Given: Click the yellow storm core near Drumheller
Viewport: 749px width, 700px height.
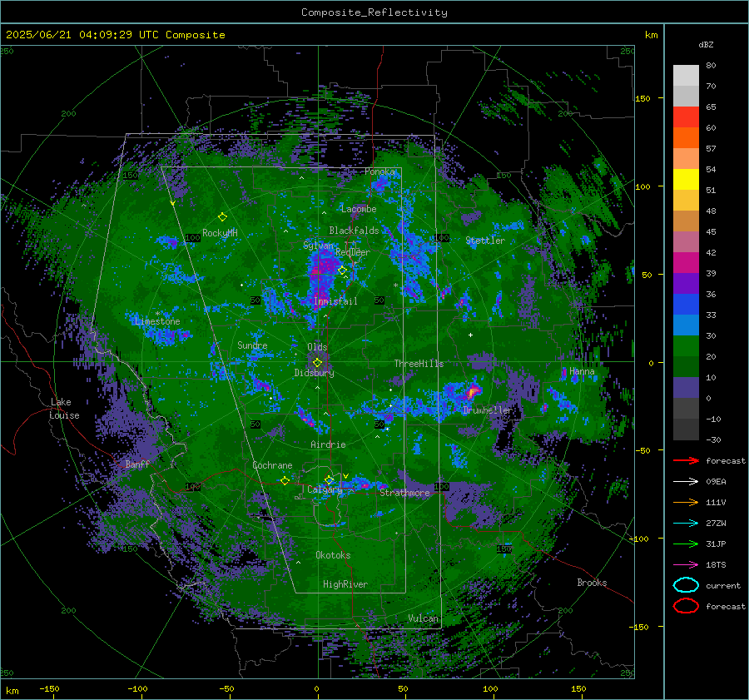Looking at the screenshot, I should pos(473,392).
